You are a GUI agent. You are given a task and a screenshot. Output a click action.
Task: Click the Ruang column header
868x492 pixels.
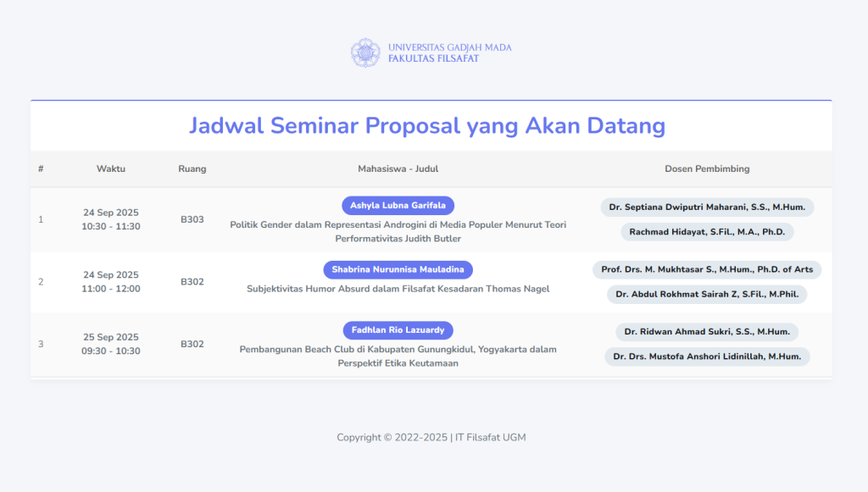192,169
